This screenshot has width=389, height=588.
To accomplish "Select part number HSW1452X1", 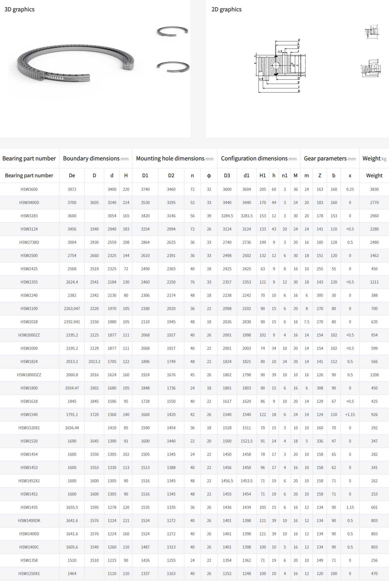I will point(29,481).
